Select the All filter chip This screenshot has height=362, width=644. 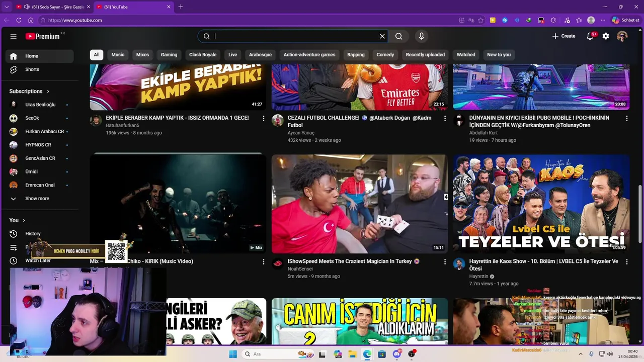(x=97, y=55)
